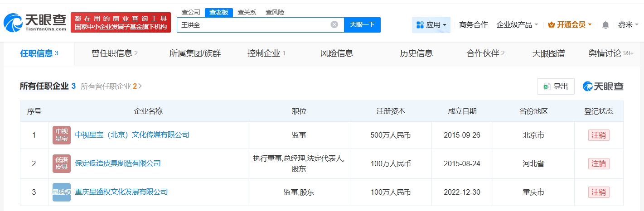The width and height of the screenshot is (644, 211).
Task: Click the 低语皮具 company logo thumbnail
Action: 62,163
